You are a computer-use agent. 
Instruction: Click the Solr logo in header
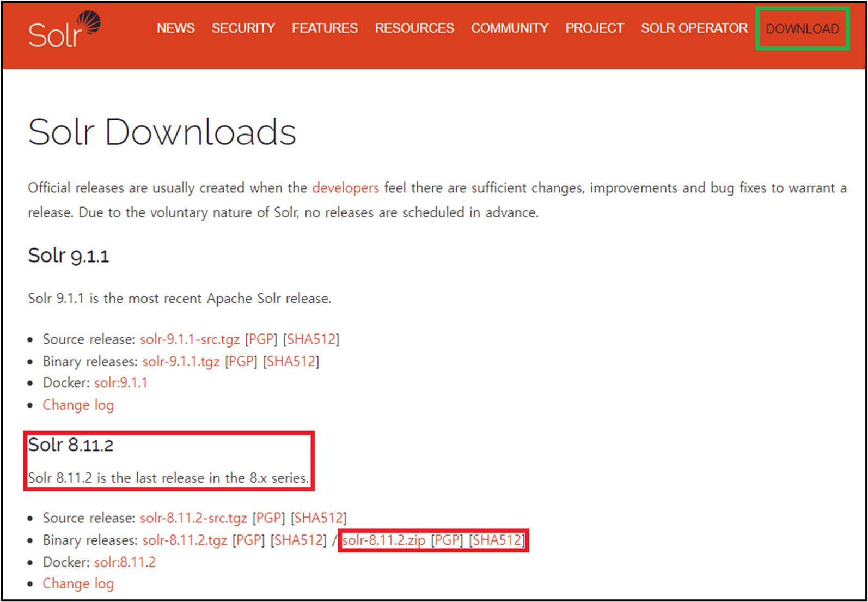click(65, 29)
